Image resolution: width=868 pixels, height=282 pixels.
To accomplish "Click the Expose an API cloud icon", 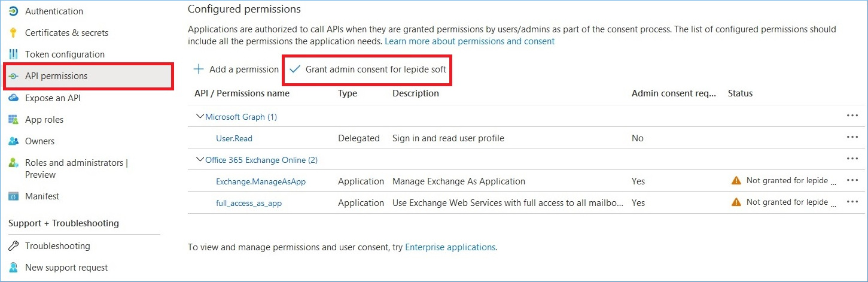I will (13, 98).
